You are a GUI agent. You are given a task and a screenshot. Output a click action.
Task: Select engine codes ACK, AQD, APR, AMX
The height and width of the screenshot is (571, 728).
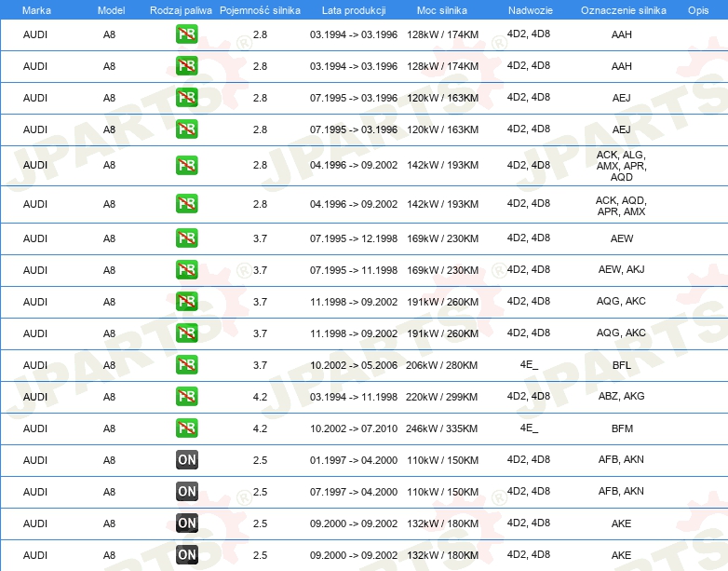(621, 206)
